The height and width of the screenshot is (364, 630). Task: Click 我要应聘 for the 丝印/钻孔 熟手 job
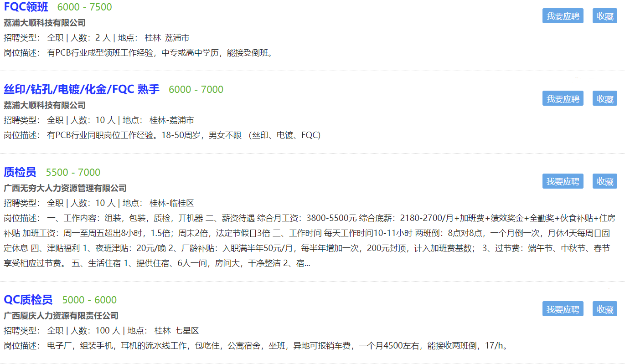pyautogui.click(x=563, y=98)
